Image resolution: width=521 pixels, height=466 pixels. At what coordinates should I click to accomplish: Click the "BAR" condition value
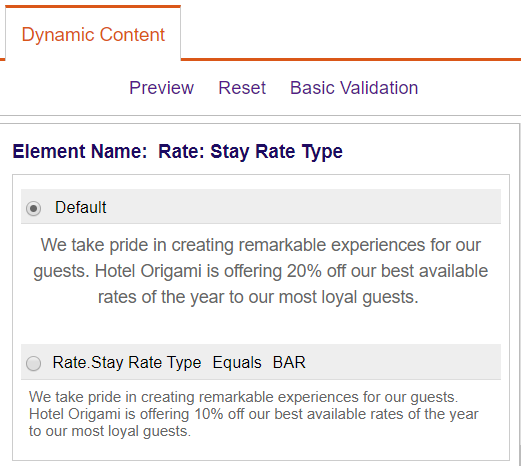tap(289, 362)
